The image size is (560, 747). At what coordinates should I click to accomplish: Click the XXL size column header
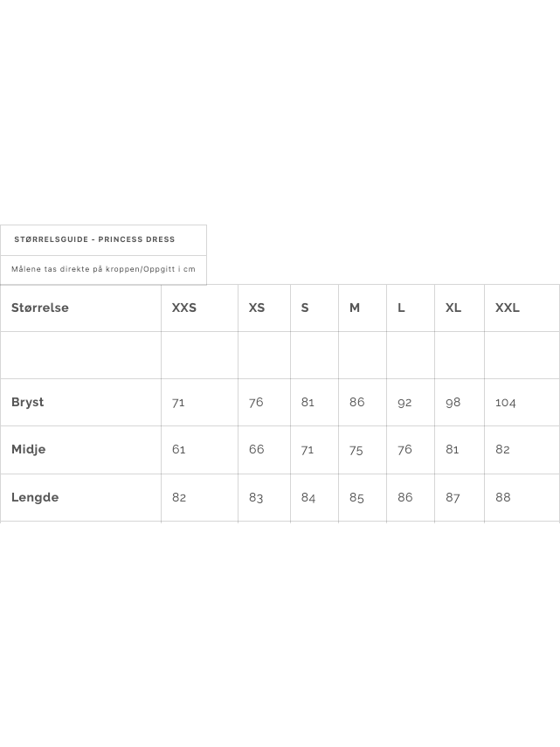tap(508, 308)
